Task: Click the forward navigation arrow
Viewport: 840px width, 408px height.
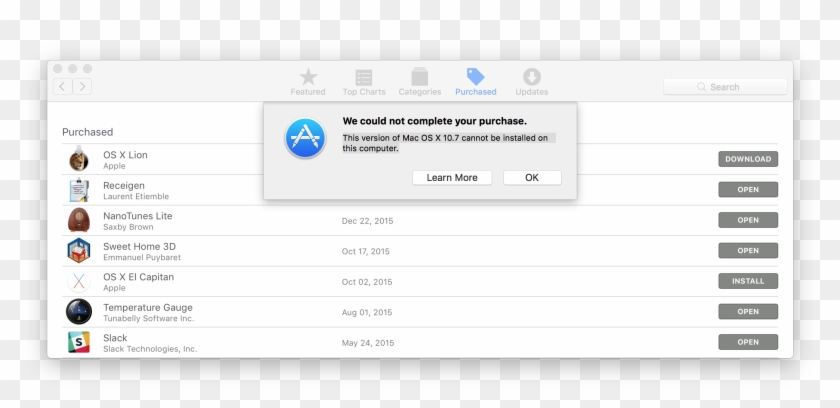Action: click(x=81, y=87)
